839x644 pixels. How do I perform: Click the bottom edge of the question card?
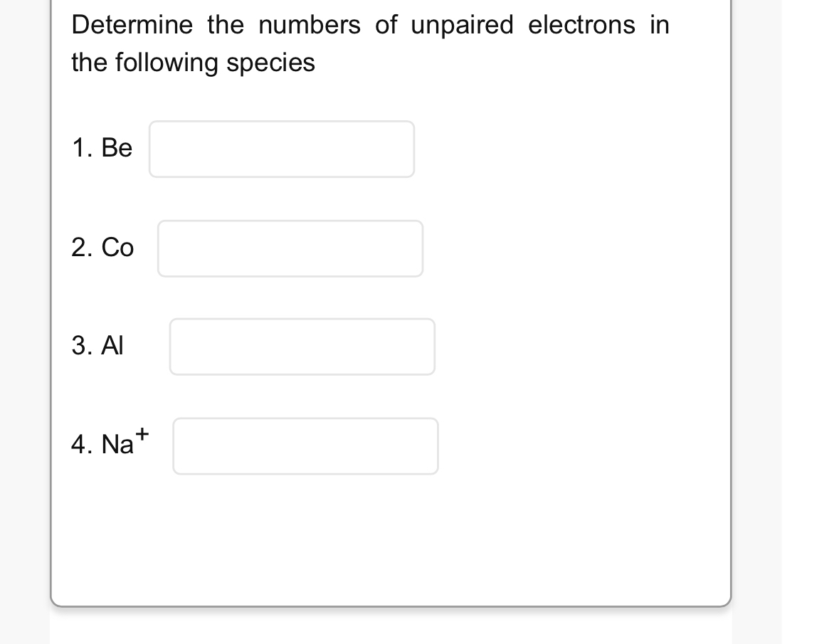[391, 602]
